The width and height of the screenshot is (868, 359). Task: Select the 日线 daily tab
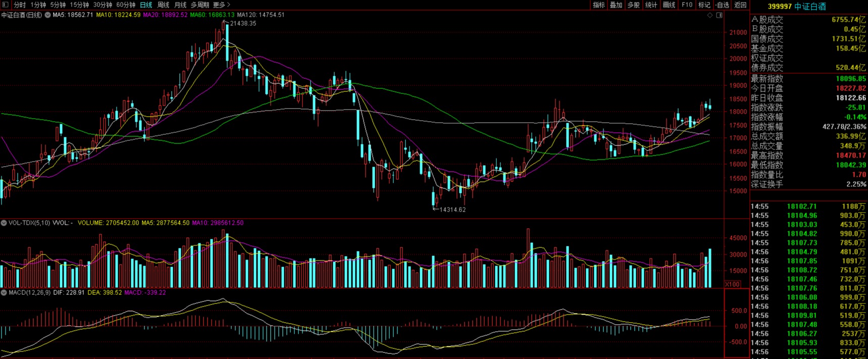click(146, 5)
